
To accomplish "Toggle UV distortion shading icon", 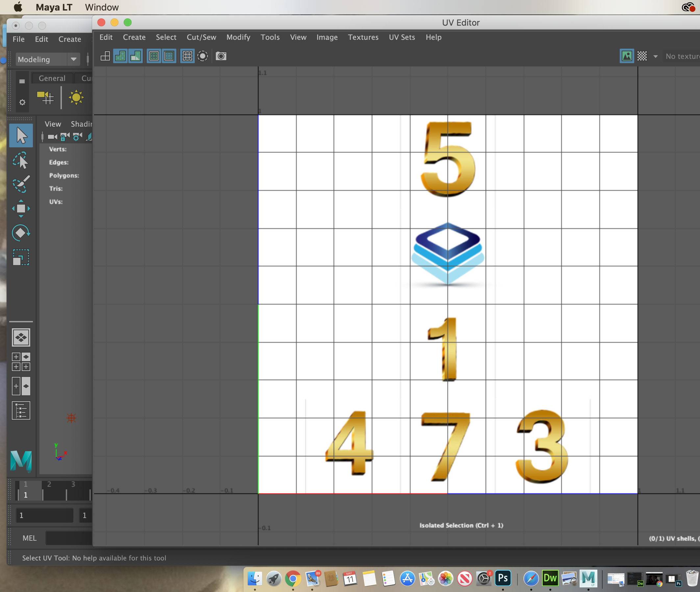I will (136, 56).
